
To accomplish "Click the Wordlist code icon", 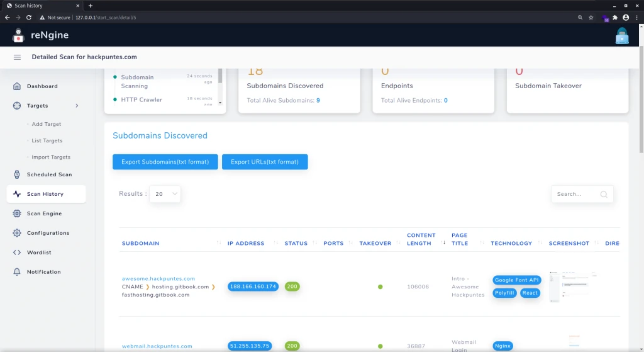I will pyautogui.click(x=17, y=253).
